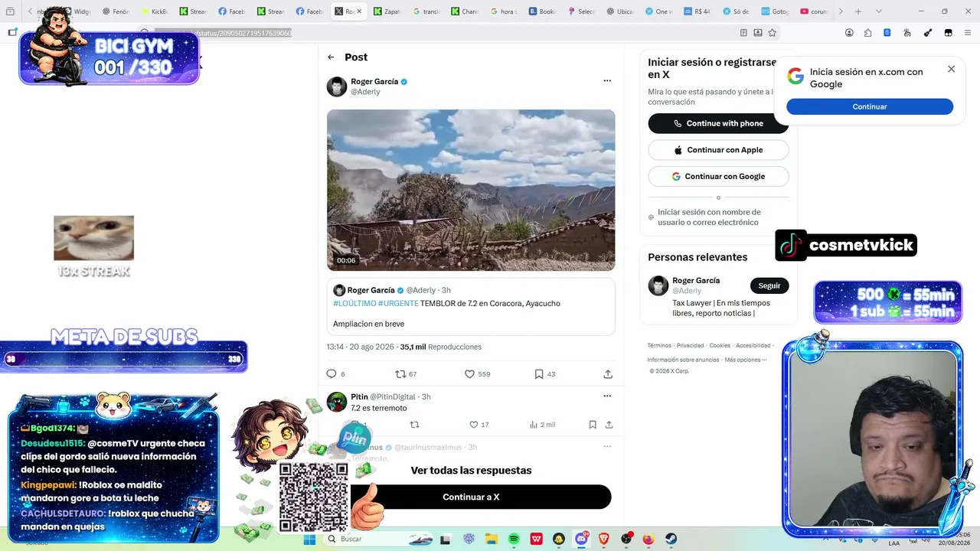Open WPS Office from the taskbar
Image resolution: width=980 pixels, height=551 pixels.
tap(537, 540)
